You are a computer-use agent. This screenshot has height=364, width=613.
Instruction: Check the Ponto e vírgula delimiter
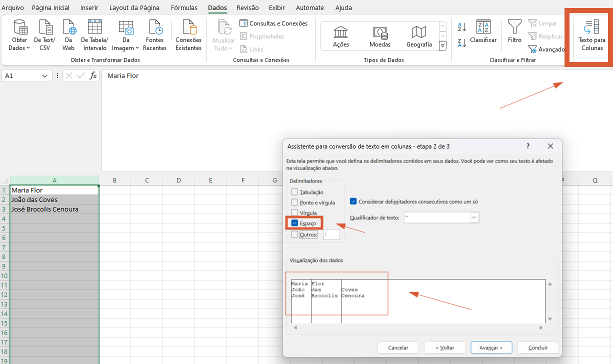point(295,202)
